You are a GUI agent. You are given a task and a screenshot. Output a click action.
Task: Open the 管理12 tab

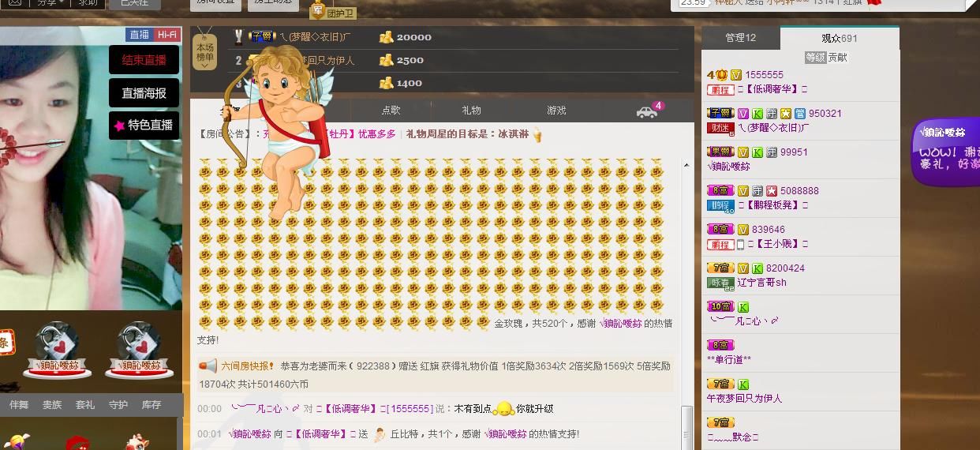(x=741, y=38)
